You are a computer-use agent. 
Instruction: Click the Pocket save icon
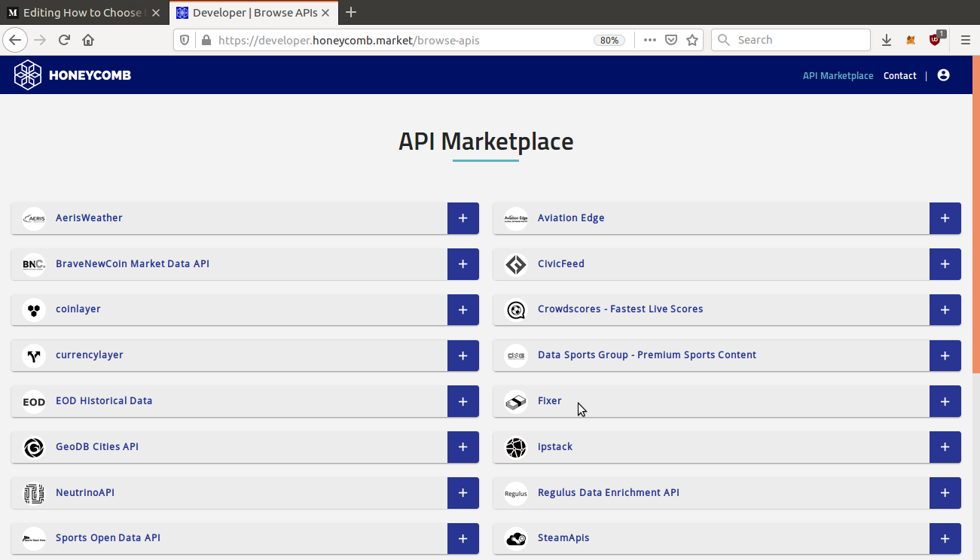pos(671,40)
